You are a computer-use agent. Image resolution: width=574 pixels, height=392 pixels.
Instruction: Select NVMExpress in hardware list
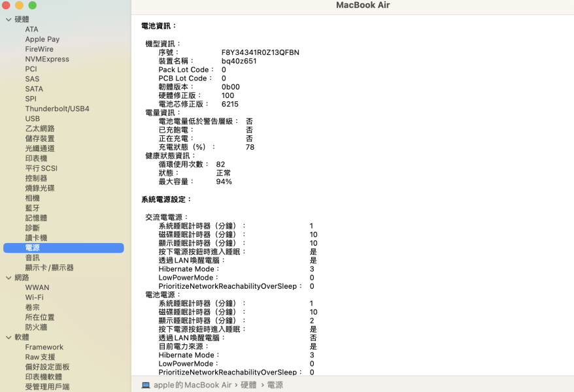(47, 59)
